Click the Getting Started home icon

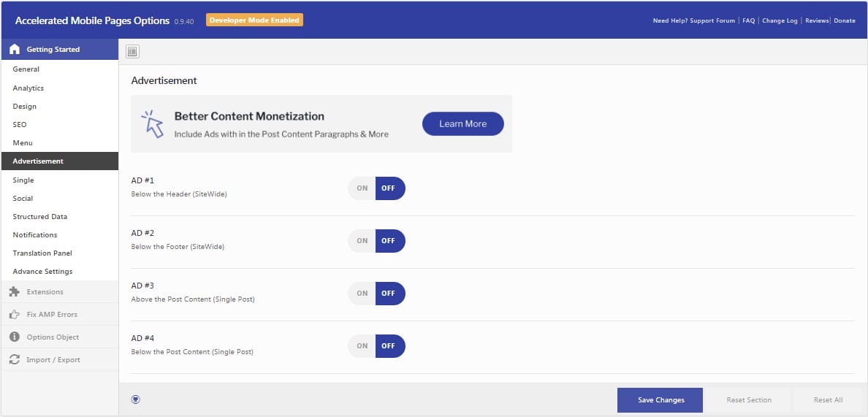click(x=14, y=50)
